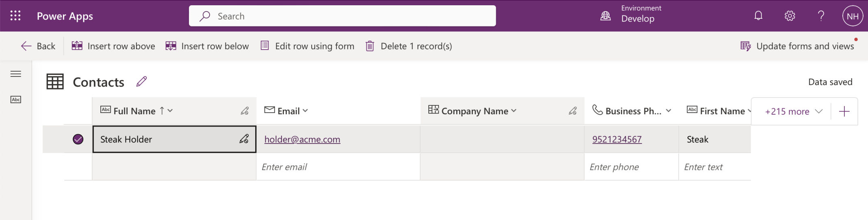Click the pencil icon beside Contacts
Image resolution: width=868 pixels, height=220 pixels.
[141, 82]
